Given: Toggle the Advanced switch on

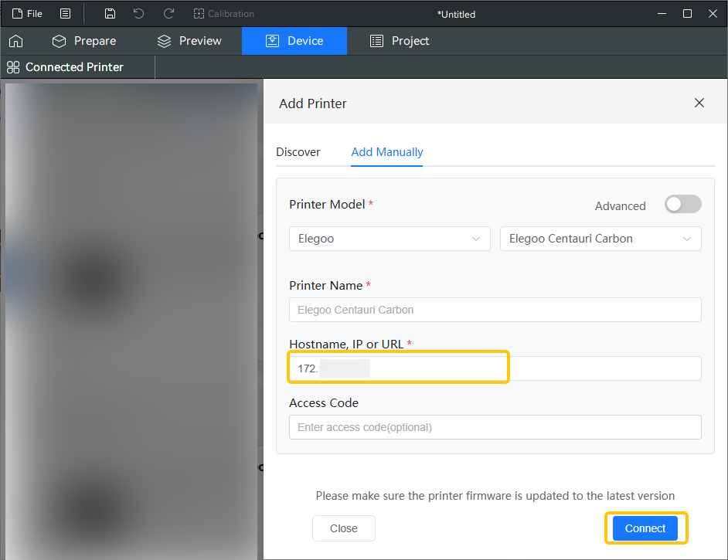Looking at the screenshot, I should (x=682, y=204).
